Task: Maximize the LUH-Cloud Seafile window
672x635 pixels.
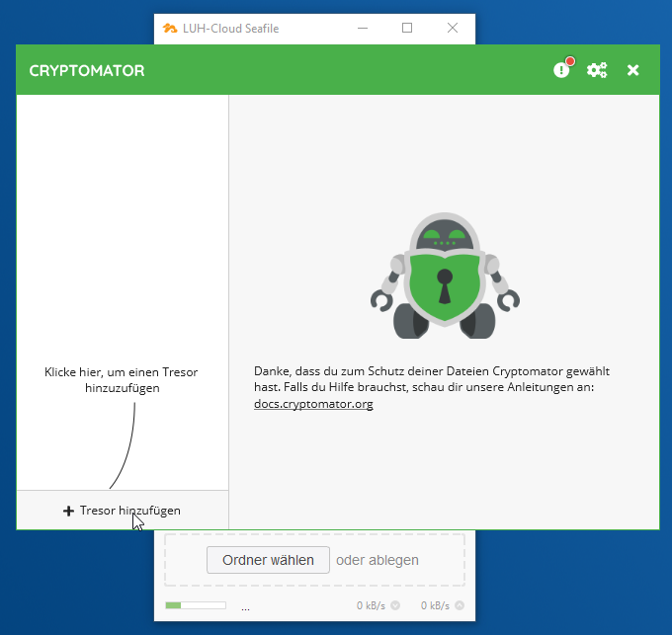Action: pos(407,29)
